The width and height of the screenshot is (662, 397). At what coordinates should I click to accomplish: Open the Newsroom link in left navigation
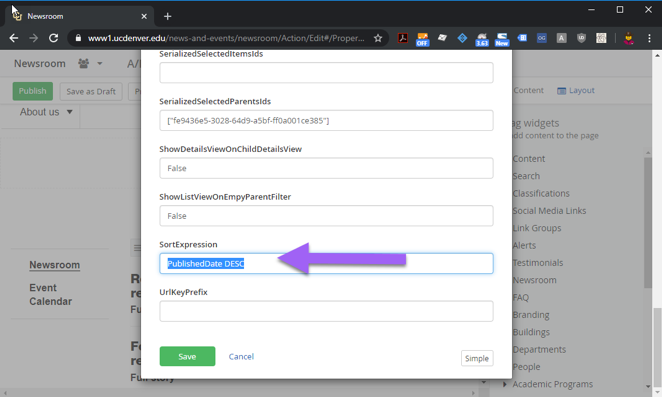pyautogui.click(x=54, y=265)
